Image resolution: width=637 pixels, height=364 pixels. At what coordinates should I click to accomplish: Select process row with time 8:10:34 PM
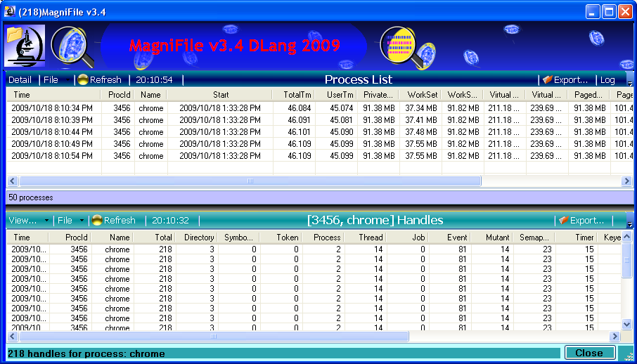(x=320, y=108)
